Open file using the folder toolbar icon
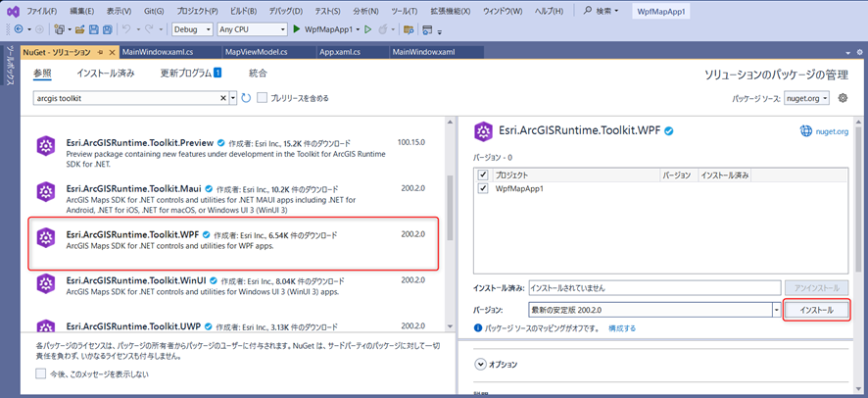868x398 pixels. point(80,29)
